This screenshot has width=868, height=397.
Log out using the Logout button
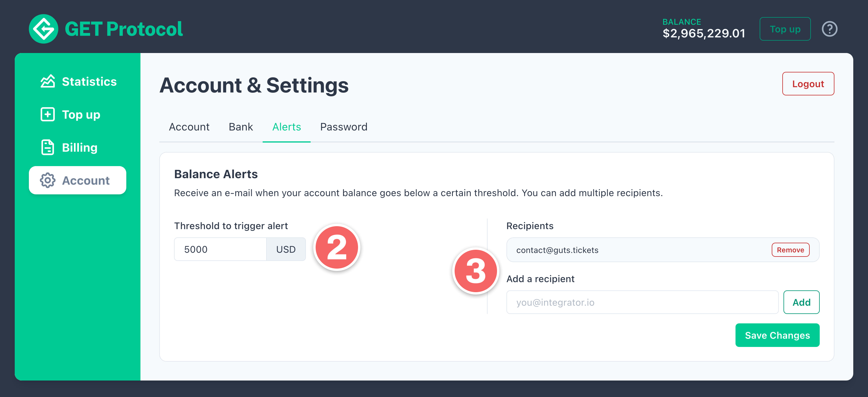808,84
